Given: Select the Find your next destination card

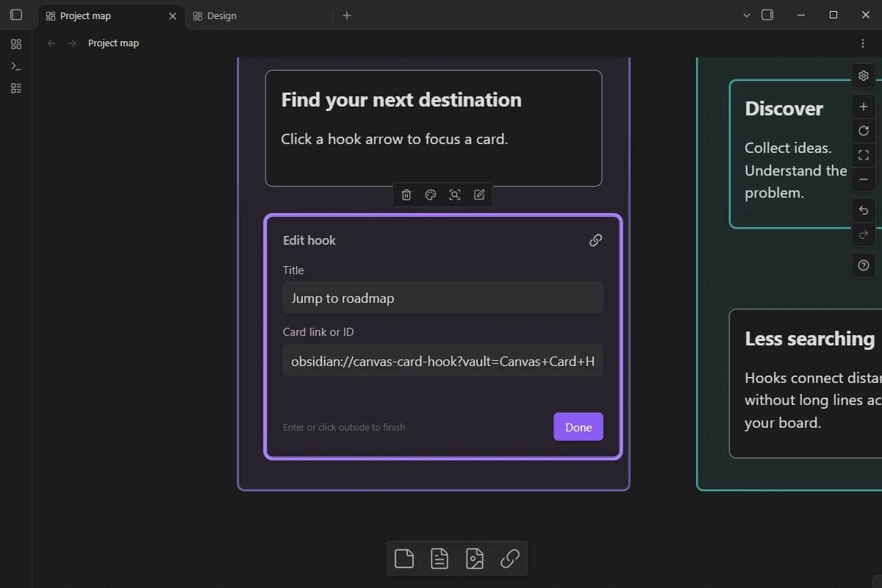Looking at the screenshot, I should pyautogui.click(x=434, y=128).
